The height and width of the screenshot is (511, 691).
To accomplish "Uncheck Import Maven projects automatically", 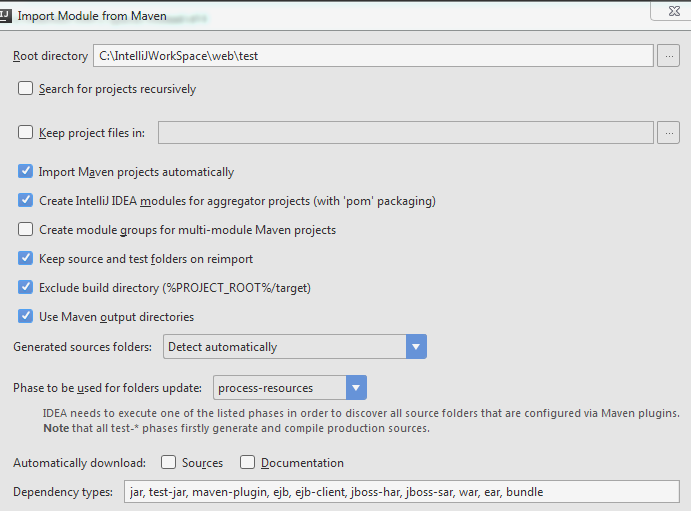I will tap(25, 171).
